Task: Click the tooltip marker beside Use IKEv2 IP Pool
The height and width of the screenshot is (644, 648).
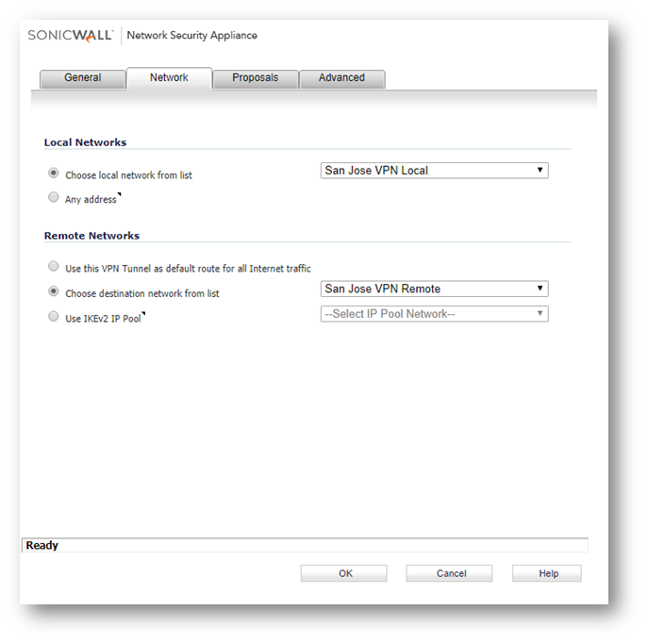Action: pos(142,315)
